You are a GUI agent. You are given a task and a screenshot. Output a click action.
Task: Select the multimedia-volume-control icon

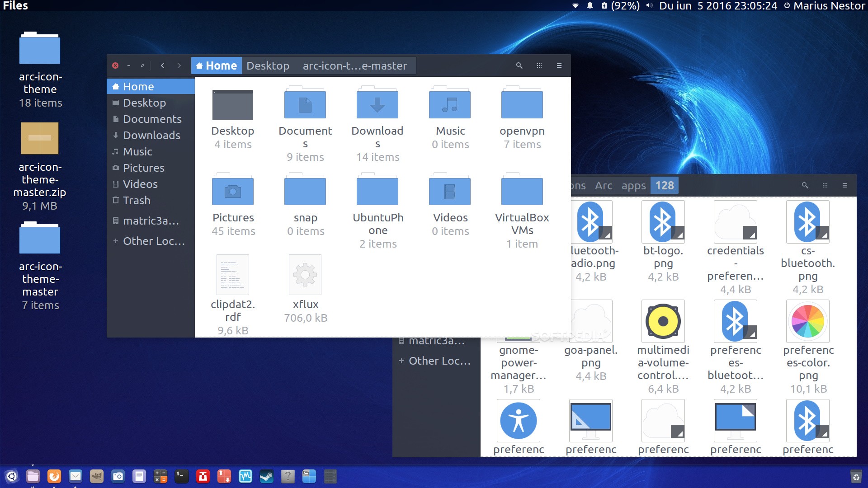pos(664,320)
